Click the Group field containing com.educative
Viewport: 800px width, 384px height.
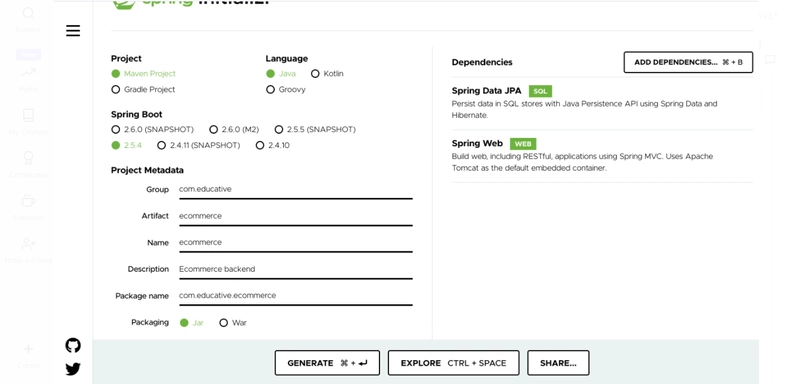coord(295,189)
